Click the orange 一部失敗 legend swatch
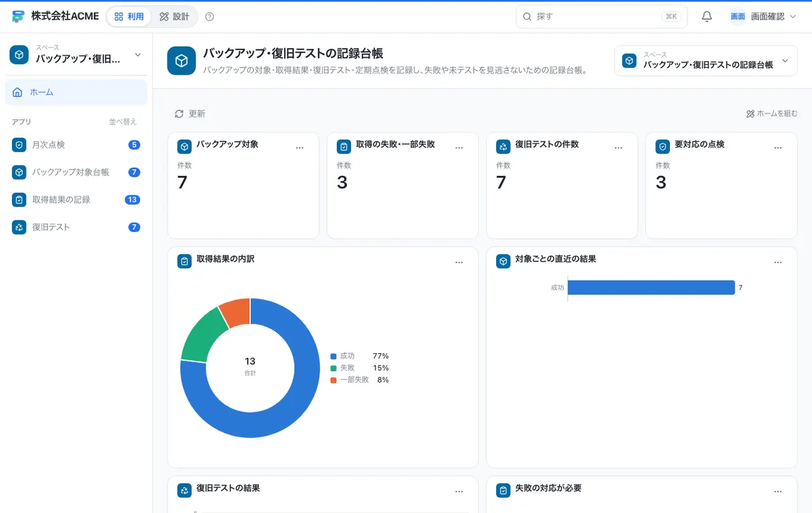 pyautogui.click(x=333, y=380)
